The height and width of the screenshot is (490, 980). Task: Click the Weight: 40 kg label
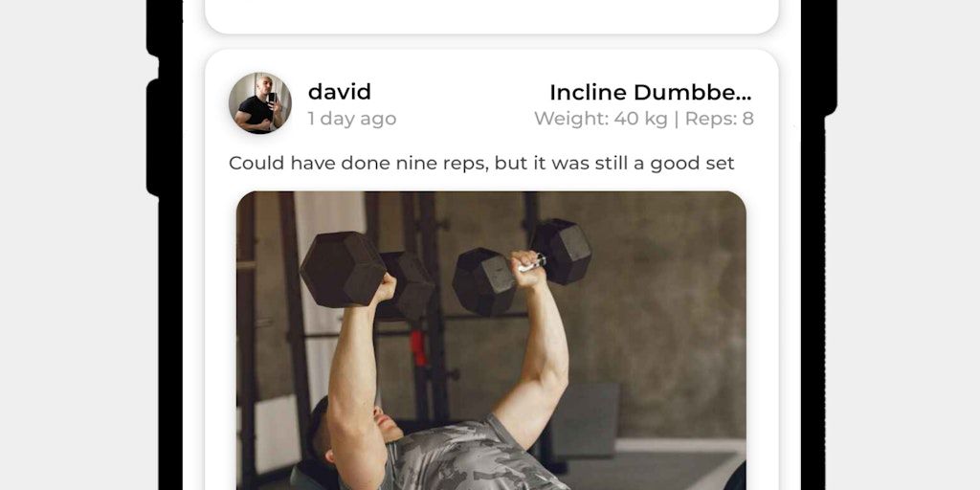click(601, 119)
